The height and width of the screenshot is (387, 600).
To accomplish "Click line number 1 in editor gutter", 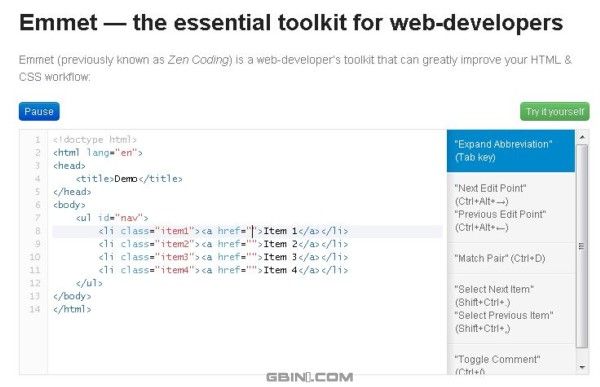I will [x=38, y=140].
